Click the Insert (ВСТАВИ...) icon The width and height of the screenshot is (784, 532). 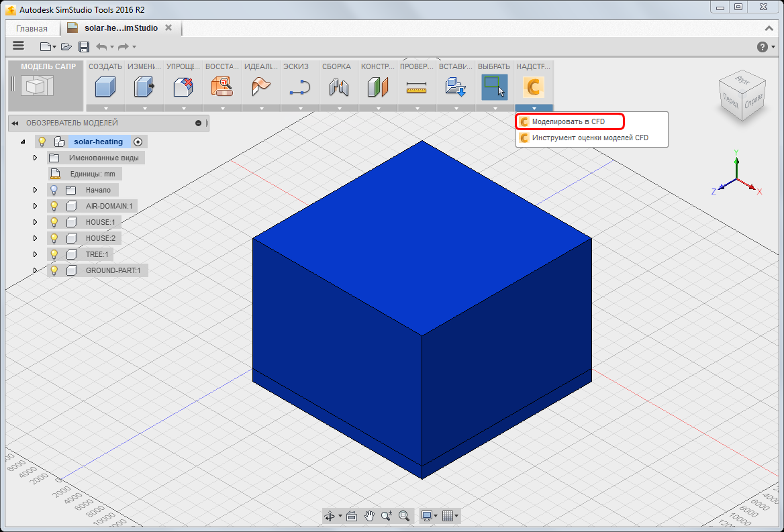click(x=456, y=87)
